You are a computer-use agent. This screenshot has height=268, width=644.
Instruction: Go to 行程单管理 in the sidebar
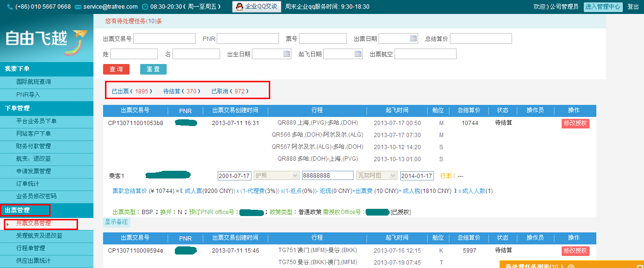click(30, 248)
